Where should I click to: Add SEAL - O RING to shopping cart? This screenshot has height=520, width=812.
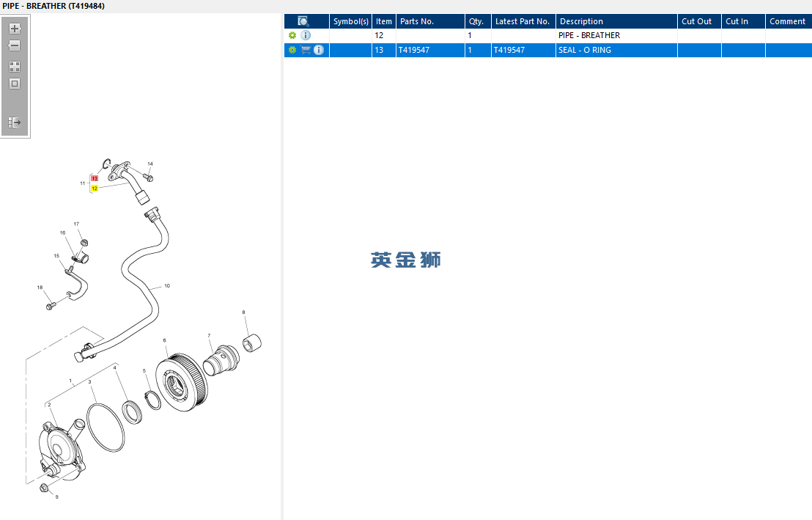tap(306, 50)
